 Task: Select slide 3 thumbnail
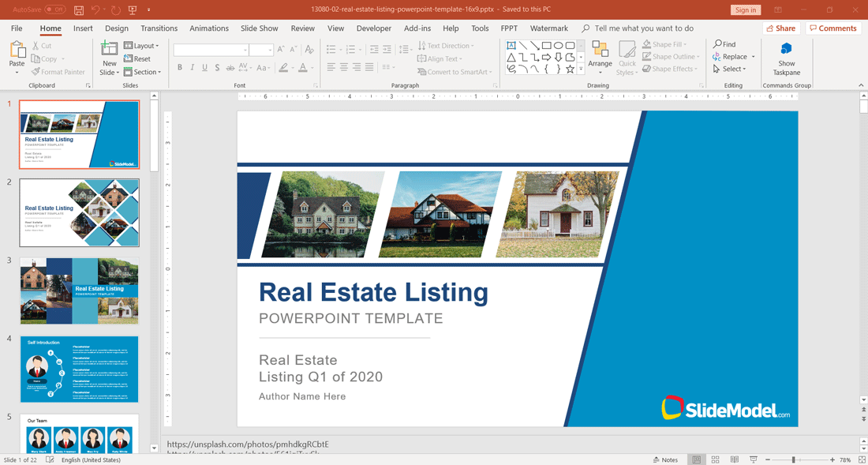pos(79,291)
